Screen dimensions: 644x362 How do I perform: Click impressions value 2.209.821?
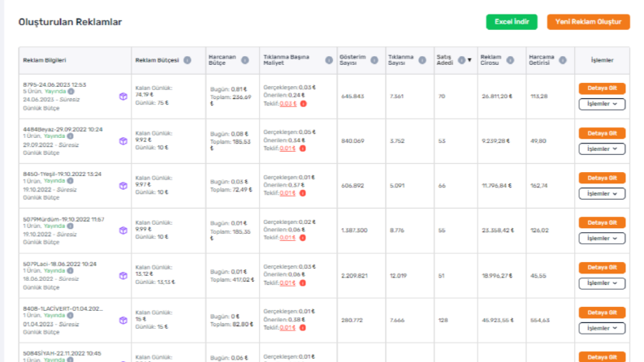[x=354, y=276]
